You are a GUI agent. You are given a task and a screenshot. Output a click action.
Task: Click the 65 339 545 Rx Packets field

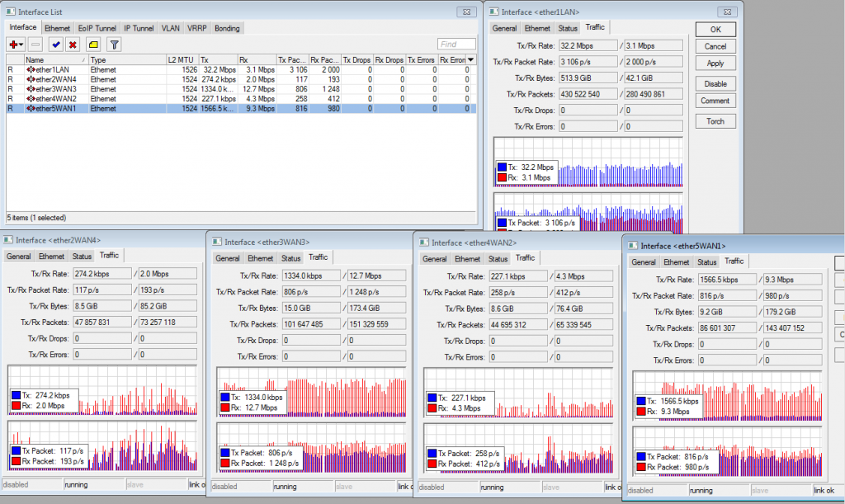(x=583, y=325)
